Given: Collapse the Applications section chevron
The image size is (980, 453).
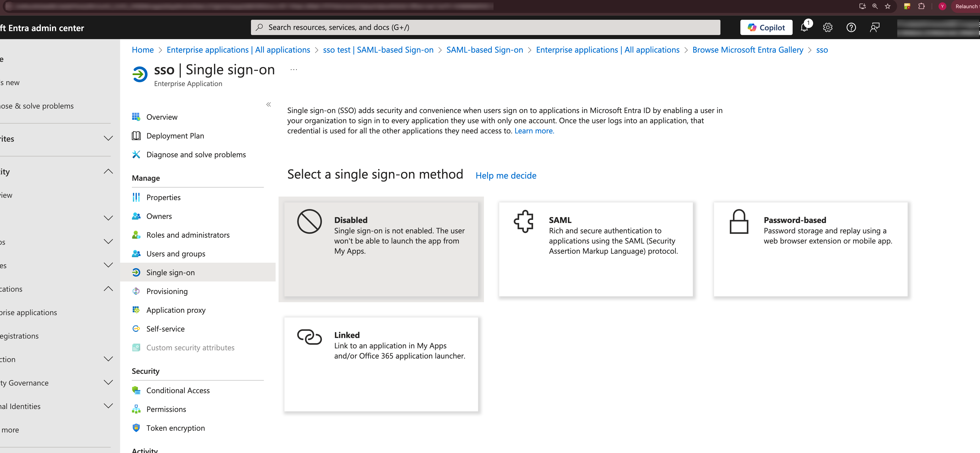Looking at the screenshot, I should click(108, 289).
